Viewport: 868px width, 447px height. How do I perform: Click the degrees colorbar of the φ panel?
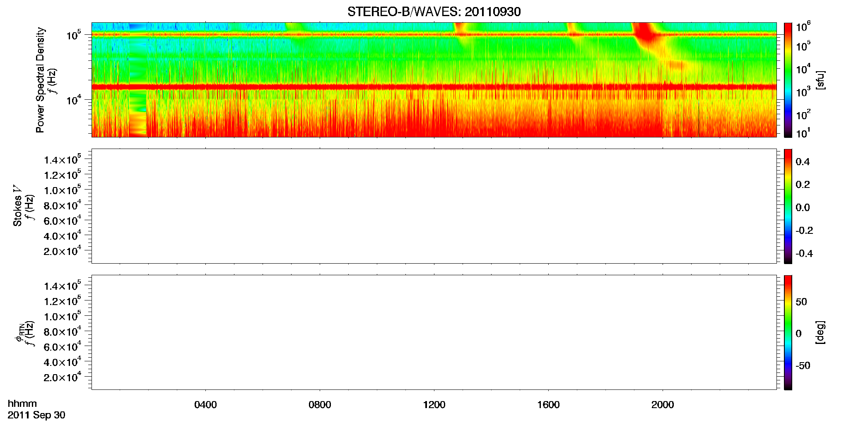click(x=788, y=332)
